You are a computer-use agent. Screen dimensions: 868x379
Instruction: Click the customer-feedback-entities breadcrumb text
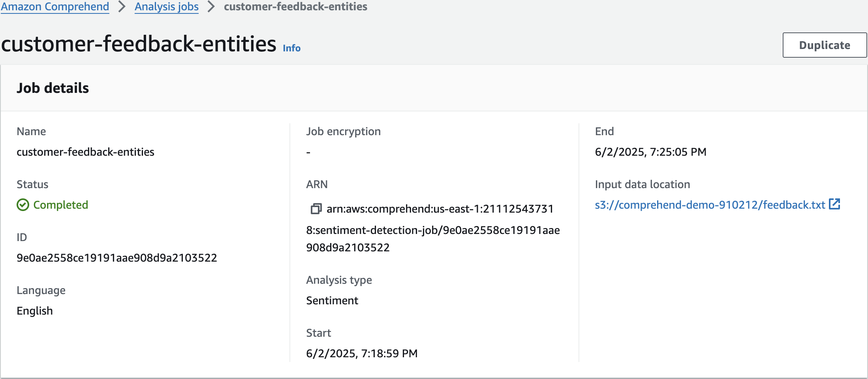[295, 7]
